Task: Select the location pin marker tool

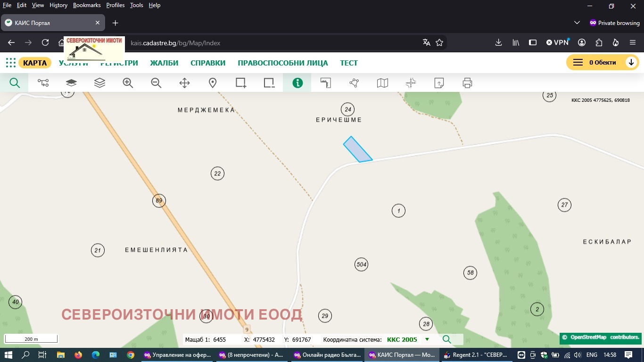Action: tap(213, 83)
